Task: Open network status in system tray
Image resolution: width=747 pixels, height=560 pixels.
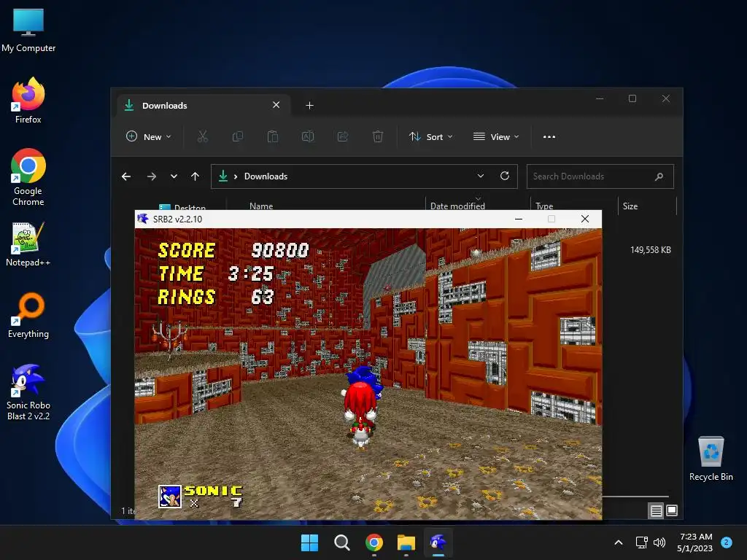Action: point(641,542)
